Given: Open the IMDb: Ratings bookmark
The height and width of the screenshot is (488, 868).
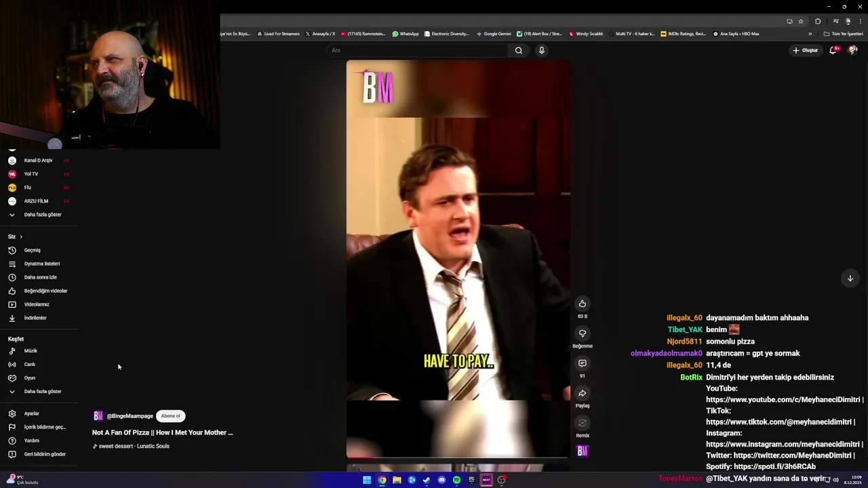Looking at the screenshot, I should (684, 34).
